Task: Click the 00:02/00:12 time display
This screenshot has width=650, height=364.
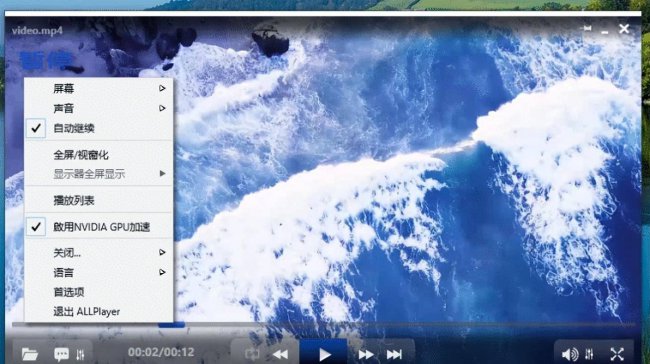Action: pyautogui.click(x=161, y=352)
